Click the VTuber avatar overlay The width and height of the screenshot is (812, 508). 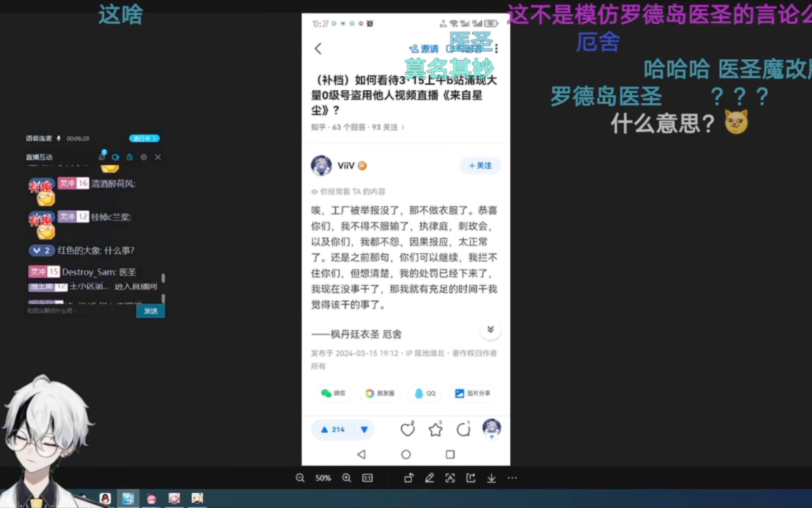47,442
